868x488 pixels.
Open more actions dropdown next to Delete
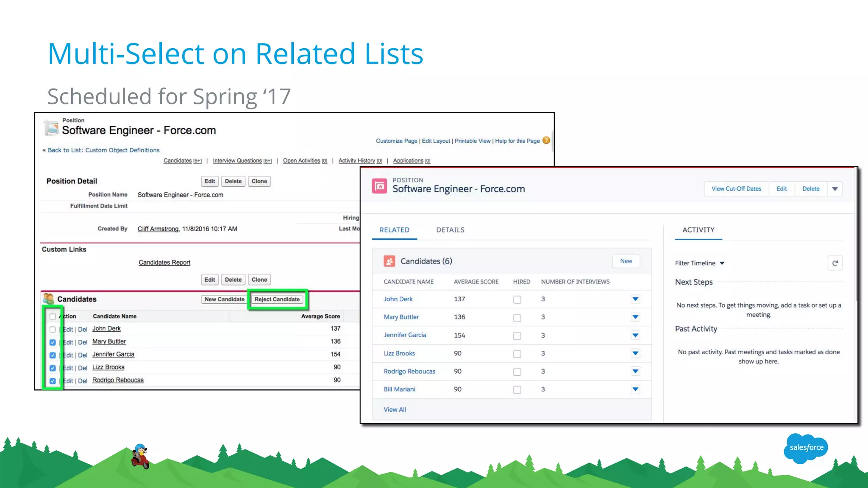click(x=835, y=189)
